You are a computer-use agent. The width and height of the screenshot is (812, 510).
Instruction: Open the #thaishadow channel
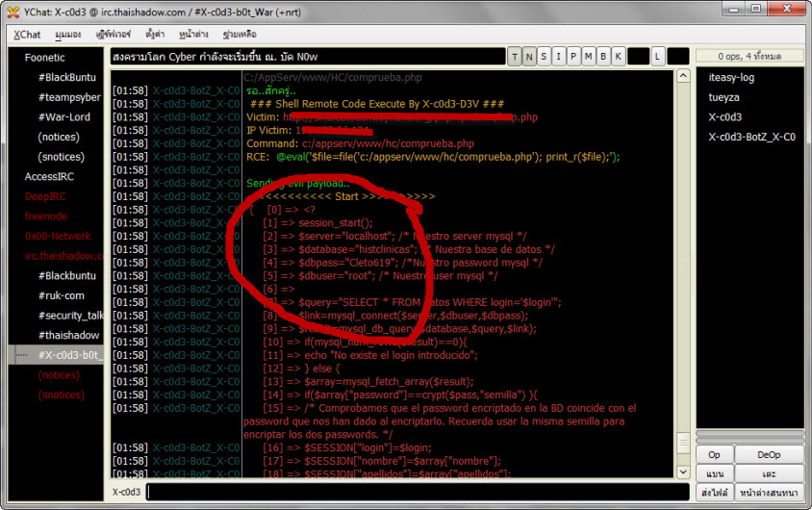click(x=68, y=336)
